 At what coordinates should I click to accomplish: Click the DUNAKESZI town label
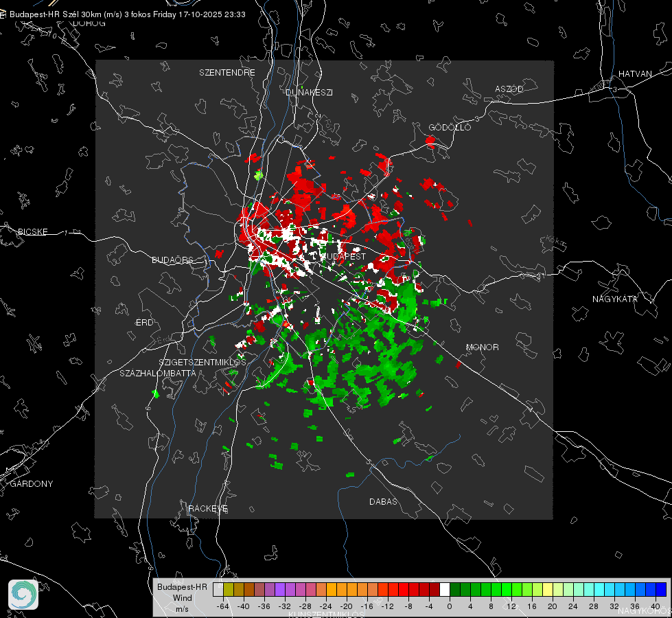tap(309, 92)
